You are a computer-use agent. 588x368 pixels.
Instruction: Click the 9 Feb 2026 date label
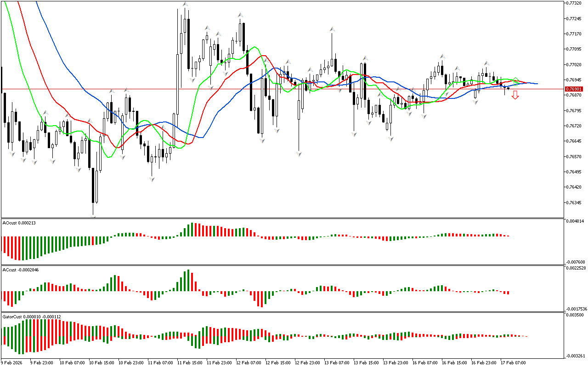pos(12,362)
